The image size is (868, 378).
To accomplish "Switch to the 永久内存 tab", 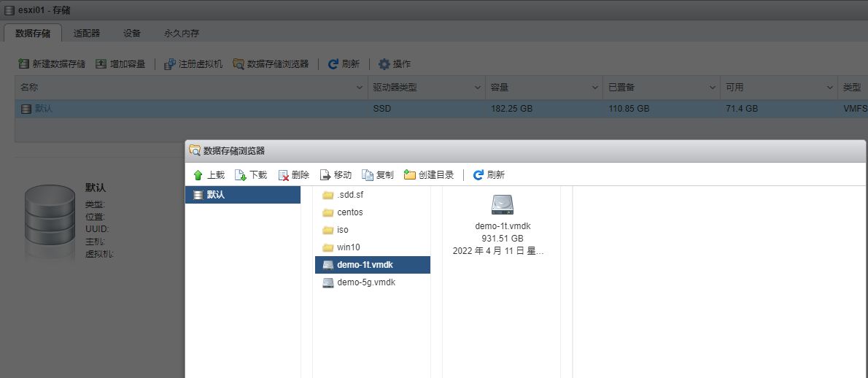I will click(182, 34).
